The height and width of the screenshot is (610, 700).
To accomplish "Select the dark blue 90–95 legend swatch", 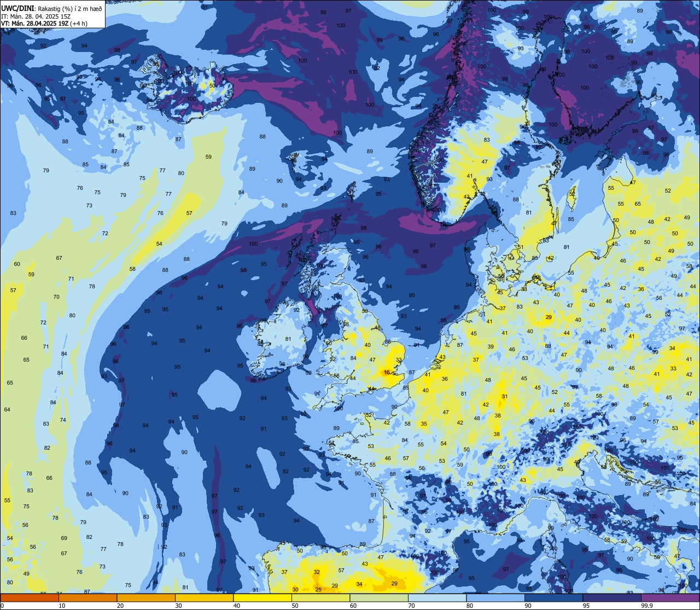I will tap(553, 597).
